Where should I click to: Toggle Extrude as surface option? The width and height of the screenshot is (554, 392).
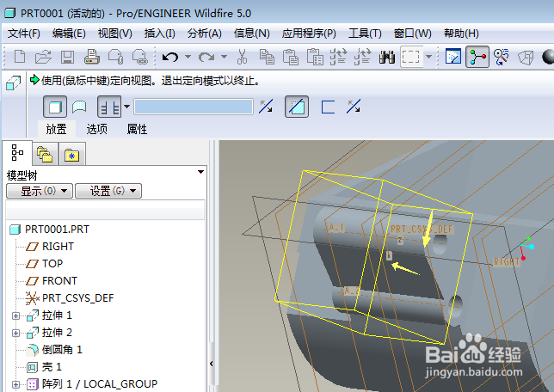(79, 107)
